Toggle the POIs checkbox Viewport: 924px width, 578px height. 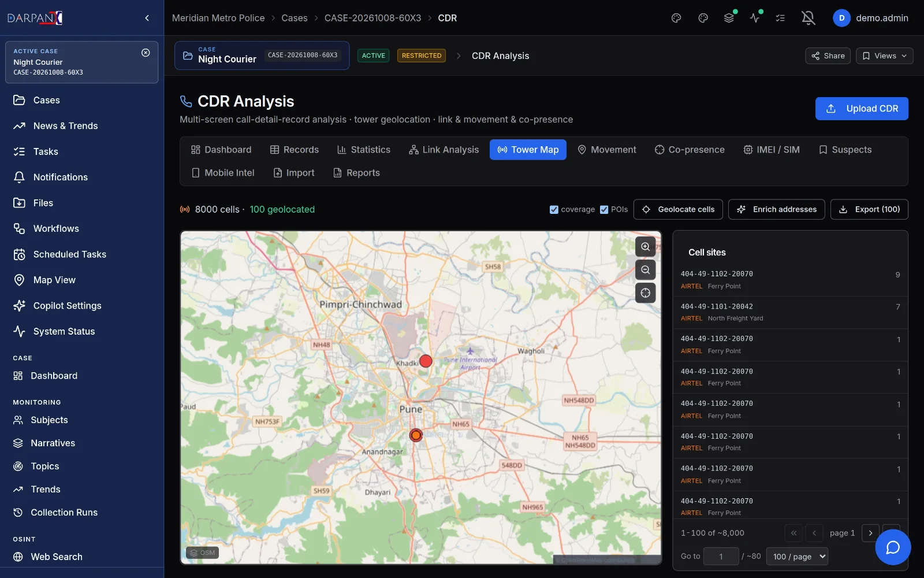point(604,210)
